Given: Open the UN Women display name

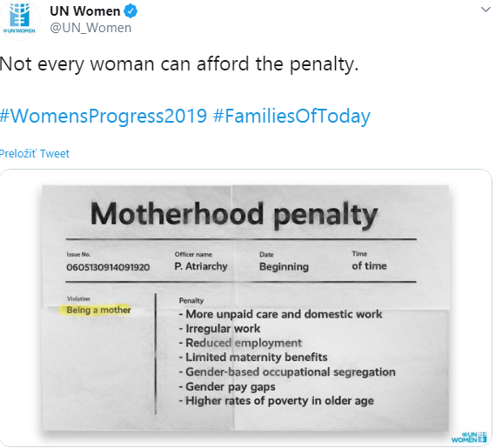Looking at the screenshot, I should [85, 11].
